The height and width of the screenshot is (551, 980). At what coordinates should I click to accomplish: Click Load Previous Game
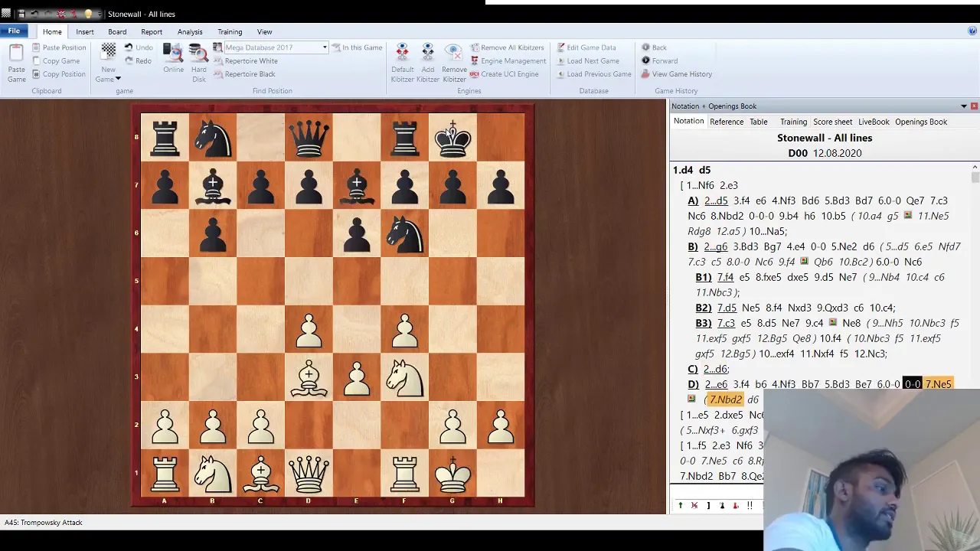point(593,74)
